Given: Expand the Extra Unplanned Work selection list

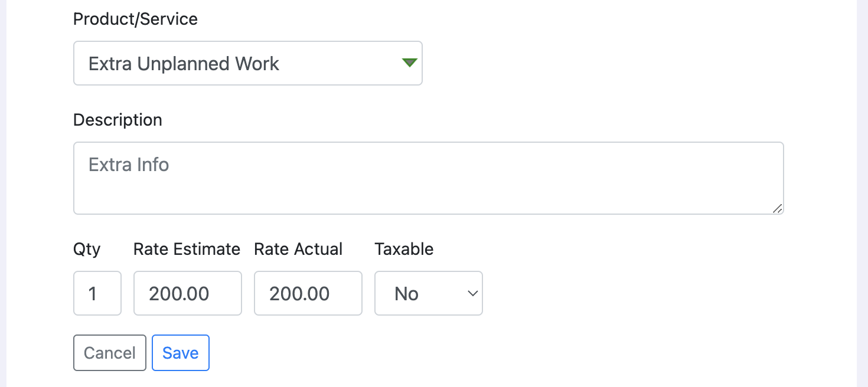Looking at the screenshot, I should click(x=248, y=63).
